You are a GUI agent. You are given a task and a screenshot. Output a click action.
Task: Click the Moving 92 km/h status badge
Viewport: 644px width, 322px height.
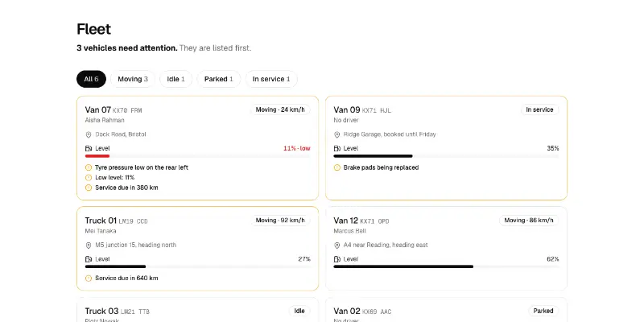tap(280, 221)
